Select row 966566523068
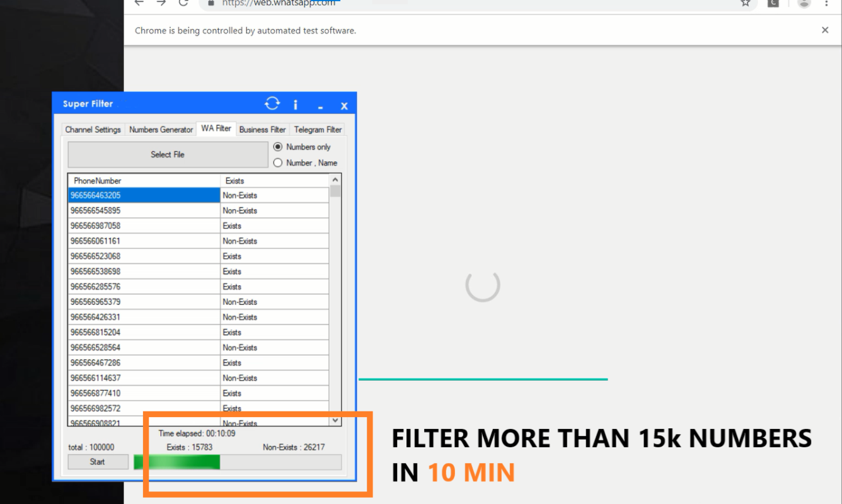Screen dimensions: 842x504 (199, 256)
